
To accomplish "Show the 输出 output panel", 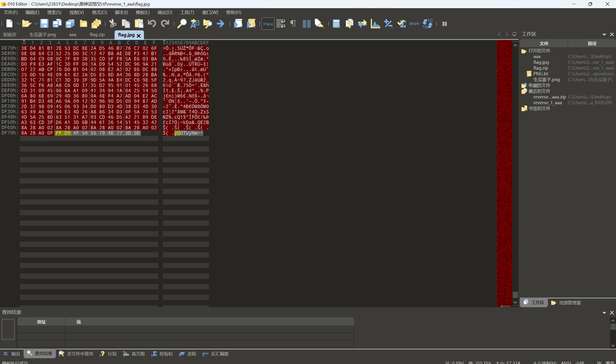I will tap(12, 354).
